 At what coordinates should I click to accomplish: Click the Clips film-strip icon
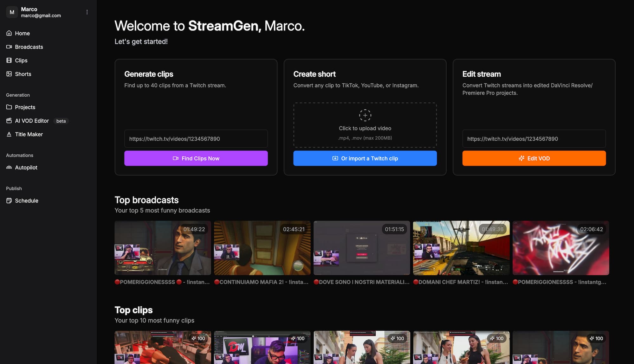point(9,61)
